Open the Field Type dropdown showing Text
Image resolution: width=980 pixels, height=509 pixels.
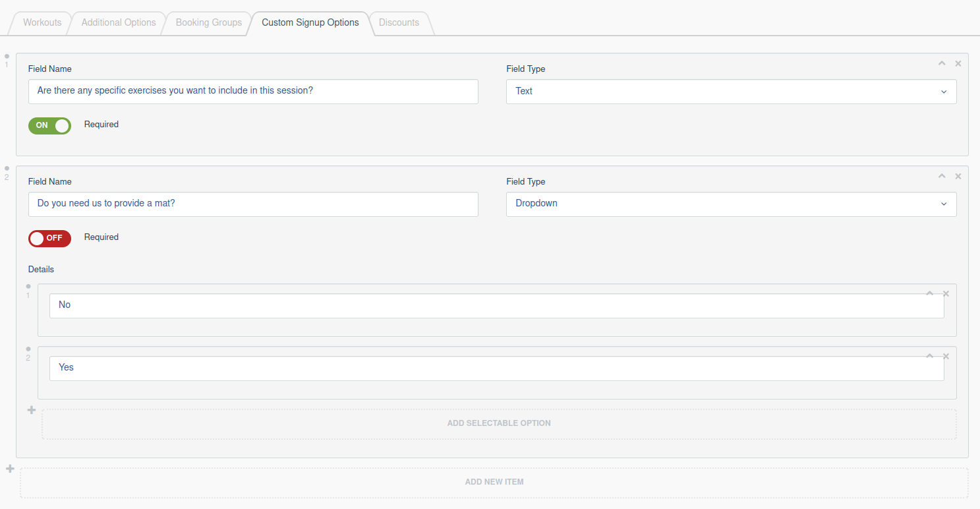[732, 92]
